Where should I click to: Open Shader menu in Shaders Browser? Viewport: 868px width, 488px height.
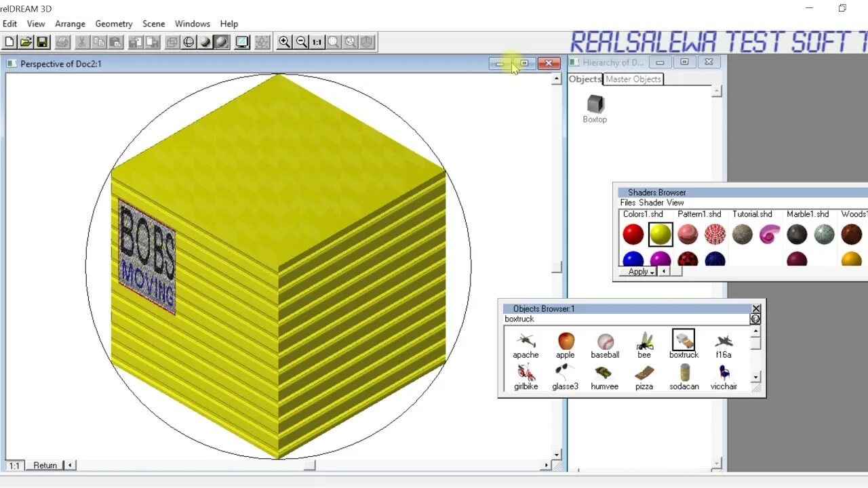[651, 203]
